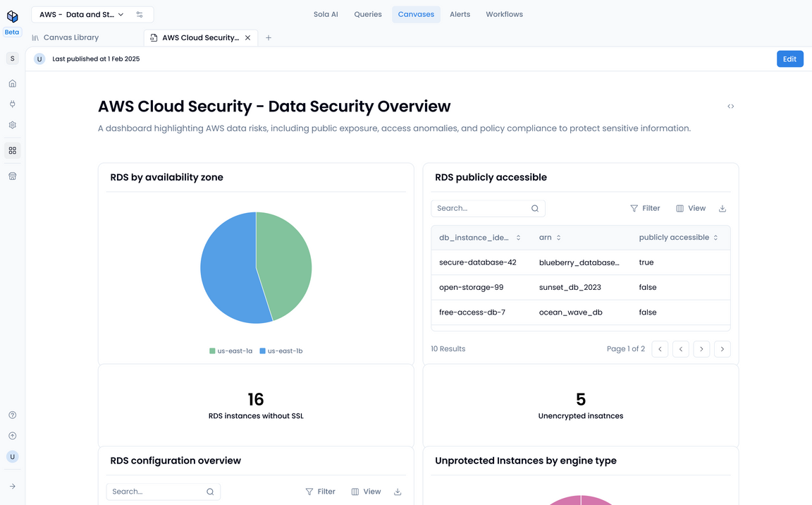This screenshot has height=505, width=812.
Task: Click the embed code icon beside title
Action: (x=731, y=107)
